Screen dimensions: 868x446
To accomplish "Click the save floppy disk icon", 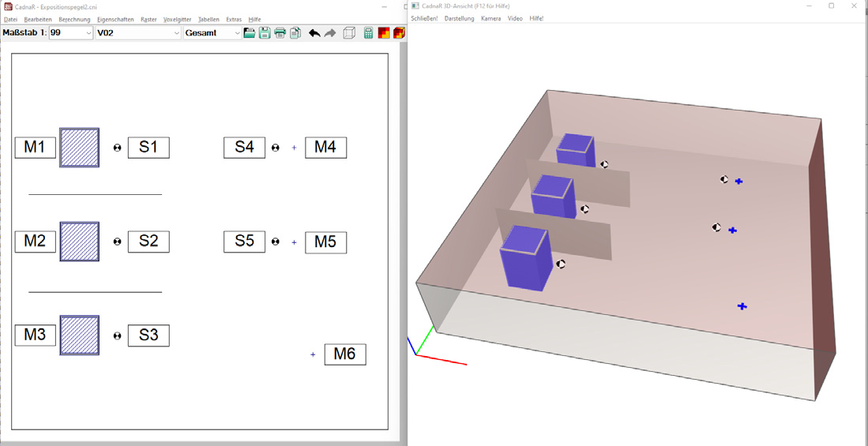I will (265, 33).
